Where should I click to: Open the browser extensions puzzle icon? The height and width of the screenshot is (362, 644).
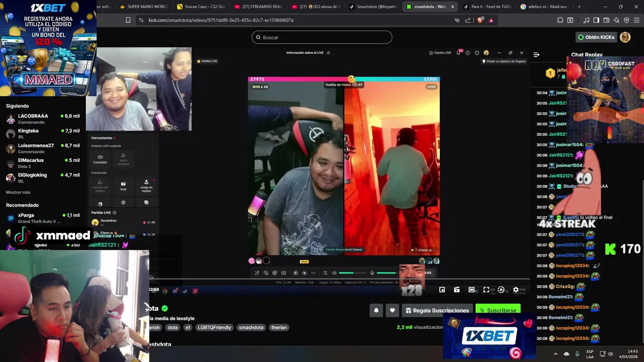click(x=560, y=20)
